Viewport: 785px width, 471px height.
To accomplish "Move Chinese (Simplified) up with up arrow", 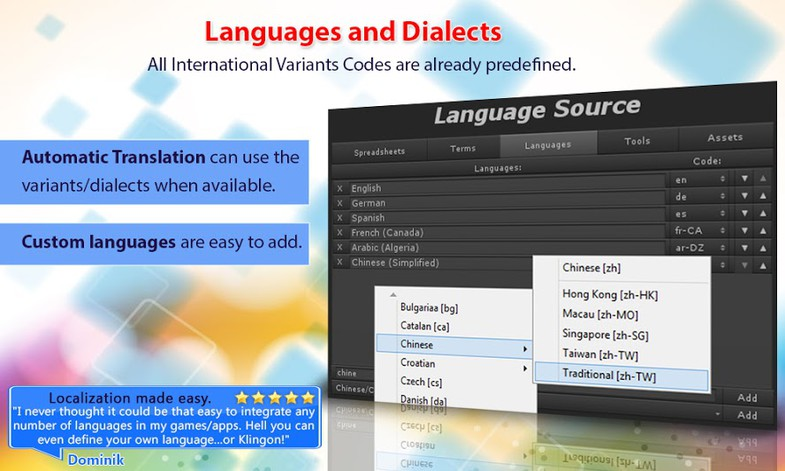I will tap(764, 264).
